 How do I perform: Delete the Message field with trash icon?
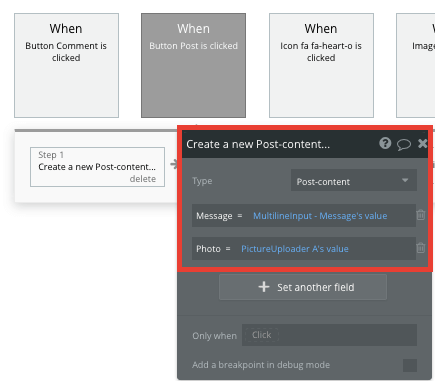pyautogui.click(x=421, y=215)
